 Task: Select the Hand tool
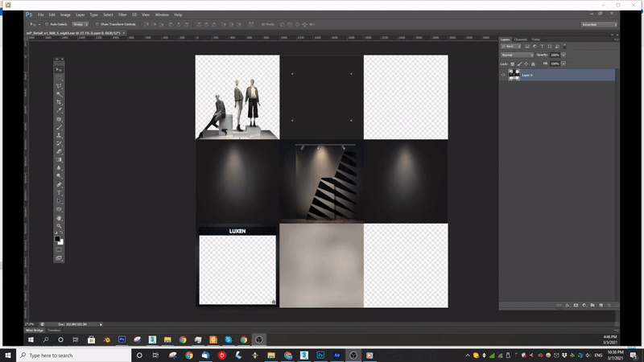point(59,217)
